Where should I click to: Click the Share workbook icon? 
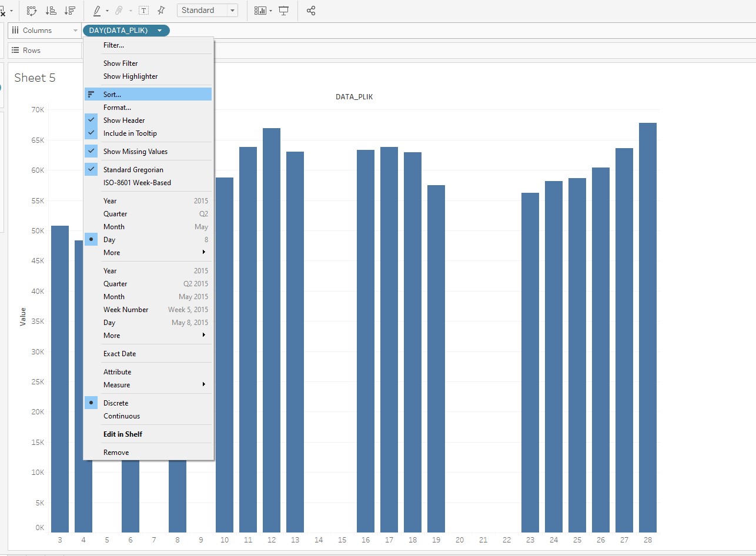[311, 11]
